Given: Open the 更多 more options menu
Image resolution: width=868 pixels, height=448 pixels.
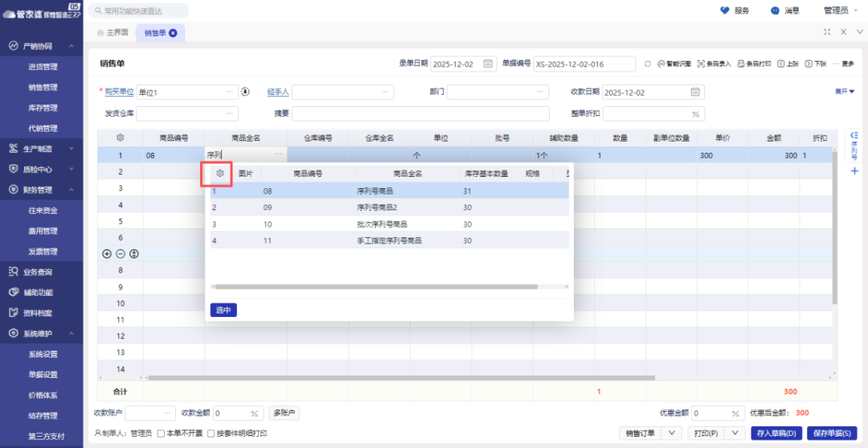Looking at the screenshot, I should click(x=844, y=64).
